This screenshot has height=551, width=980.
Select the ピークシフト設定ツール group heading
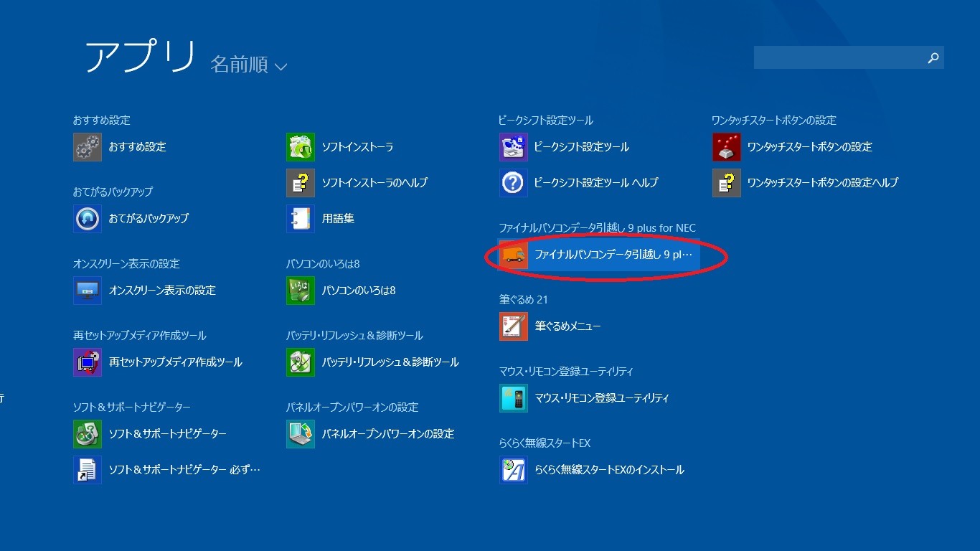pos(546,121)
